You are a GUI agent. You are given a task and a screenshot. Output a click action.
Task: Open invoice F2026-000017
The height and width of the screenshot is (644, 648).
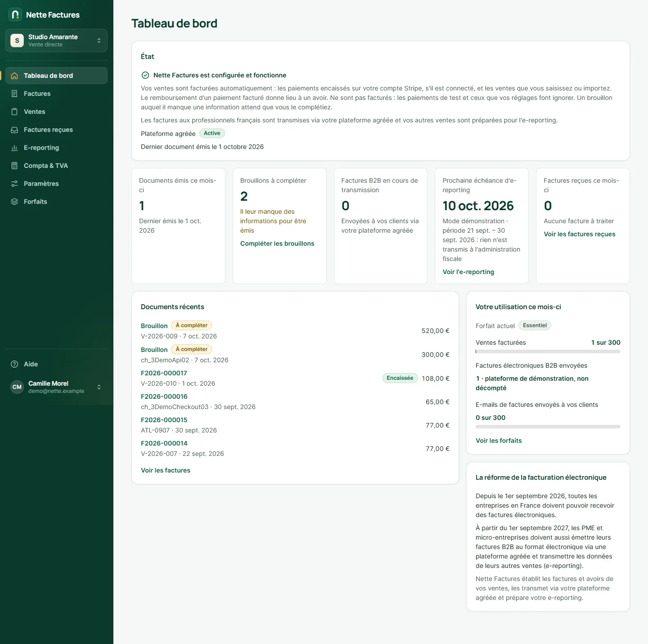[164, 373]
